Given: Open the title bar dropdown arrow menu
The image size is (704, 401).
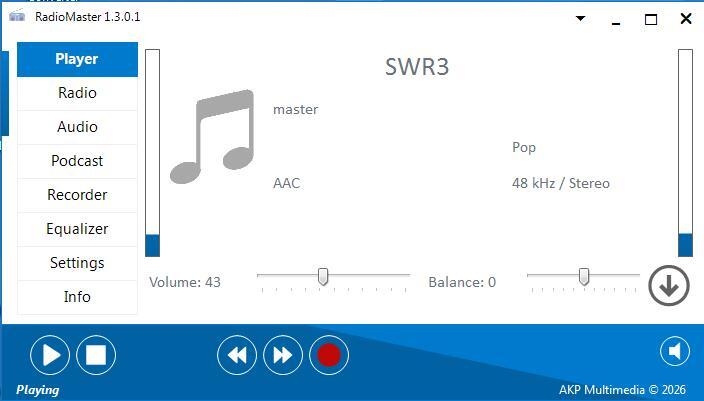Looking at the screenshot, I should pyautogui.click(x=581, y=18).
